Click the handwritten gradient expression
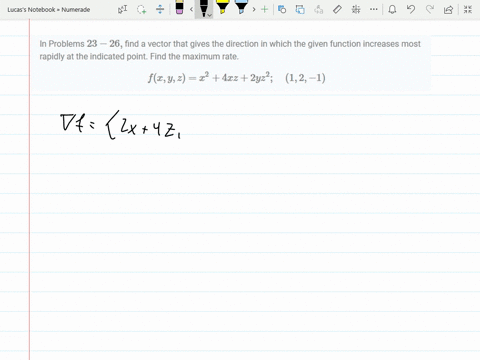The image size is (480, 360). [121, 125]
